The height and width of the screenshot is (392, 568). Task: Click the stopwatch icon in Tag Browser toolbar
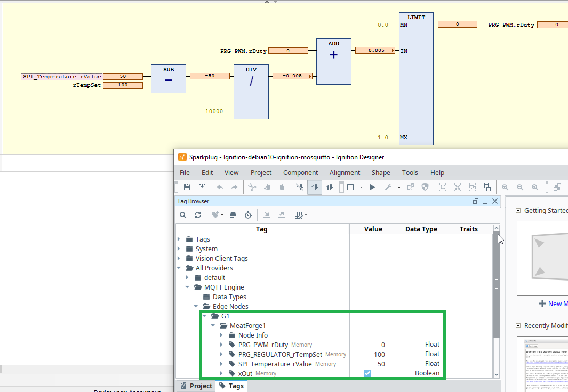248,215
